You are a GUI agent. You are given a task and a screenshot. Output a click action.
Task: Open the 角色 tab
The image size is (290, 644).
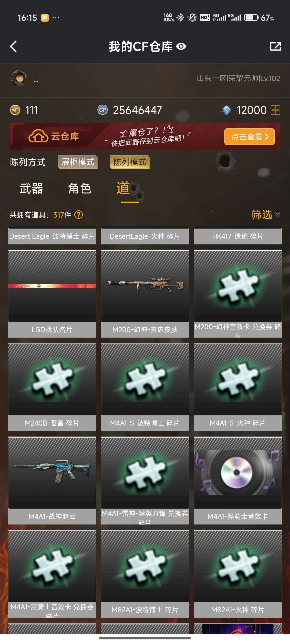click(x=80, y=188)
